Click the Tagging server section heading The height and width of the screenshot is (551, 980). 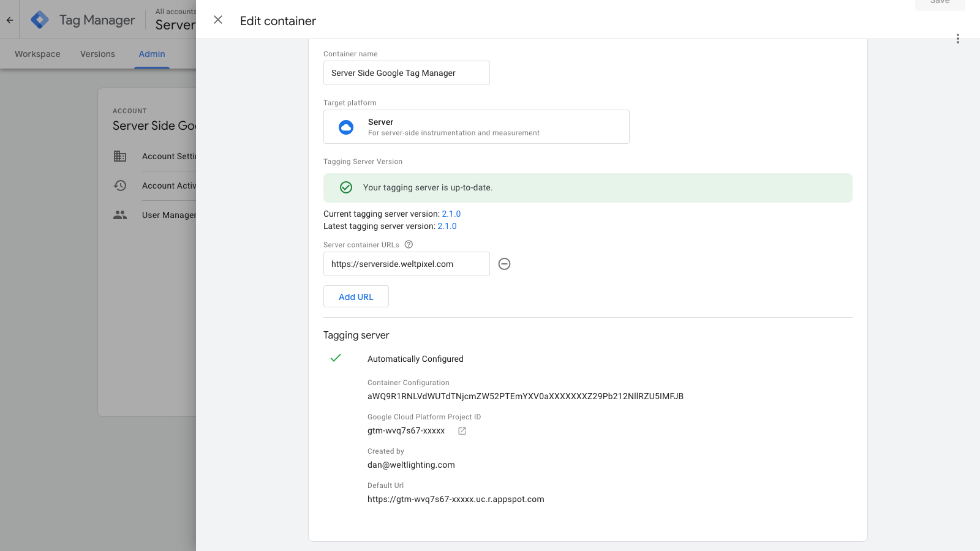coord(356,335)
